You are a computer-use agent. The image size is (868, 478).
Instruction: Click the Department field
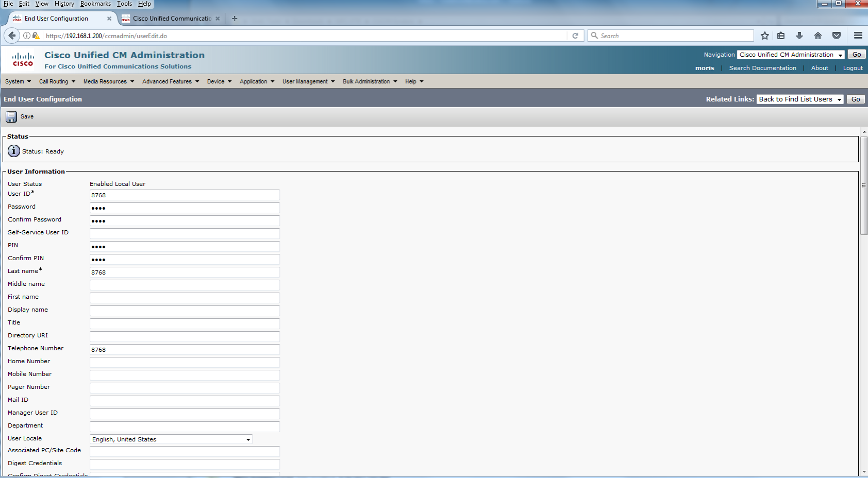185,427
